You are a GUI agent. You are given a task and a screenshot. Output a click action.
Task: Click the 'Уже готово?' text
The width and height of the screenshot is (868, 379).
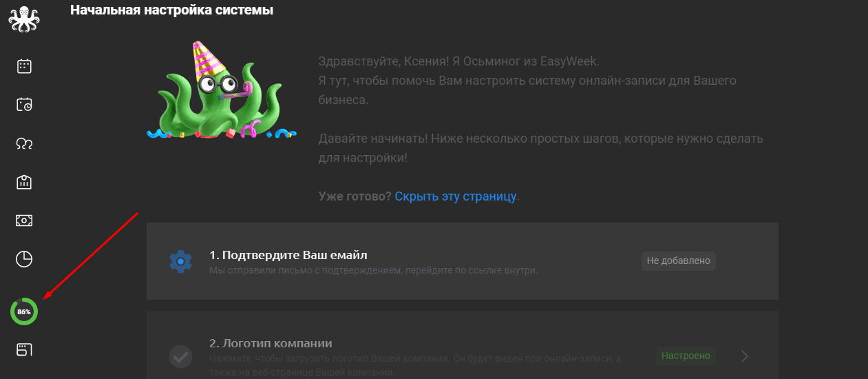pos(354,196)
